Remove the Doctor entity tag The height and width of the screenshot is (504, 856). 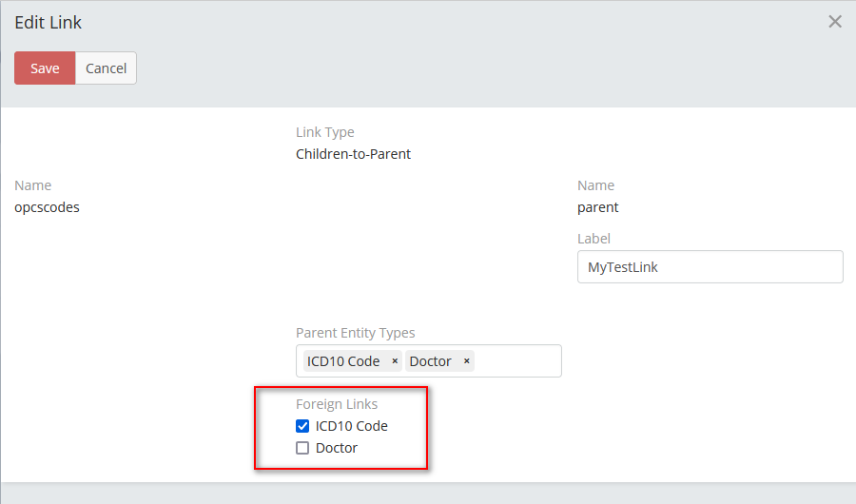tap(466, 361)
